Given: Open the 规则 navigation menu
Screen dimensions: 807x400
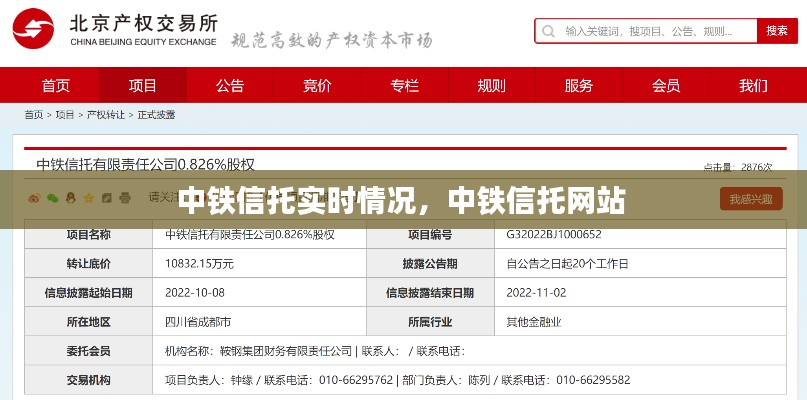Looking at the screenshot, I should pyautogui.click(x=491, y=85).
